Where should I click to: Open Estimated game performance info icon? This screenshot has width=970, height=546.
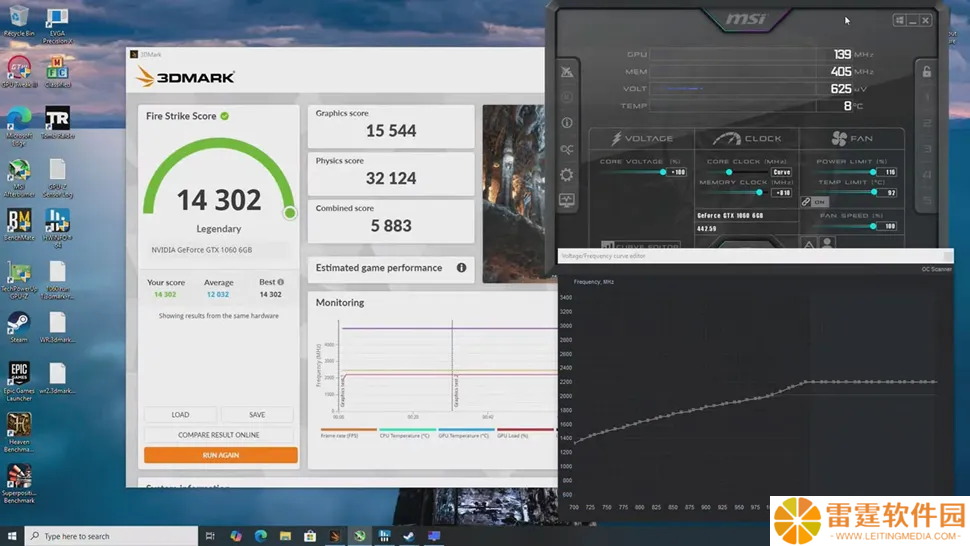461,268
